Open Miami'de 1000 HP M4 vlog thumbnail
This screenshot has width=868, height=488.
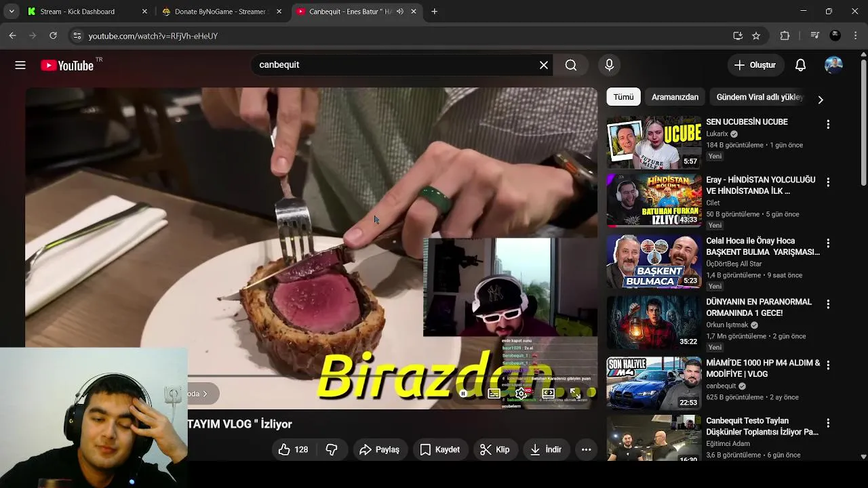[654, 384]
